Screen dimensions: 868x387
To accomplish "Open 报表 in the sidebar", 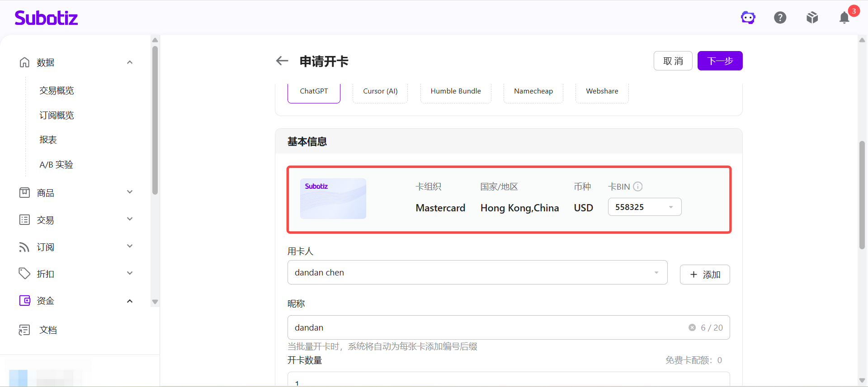I will coord(48,140).
